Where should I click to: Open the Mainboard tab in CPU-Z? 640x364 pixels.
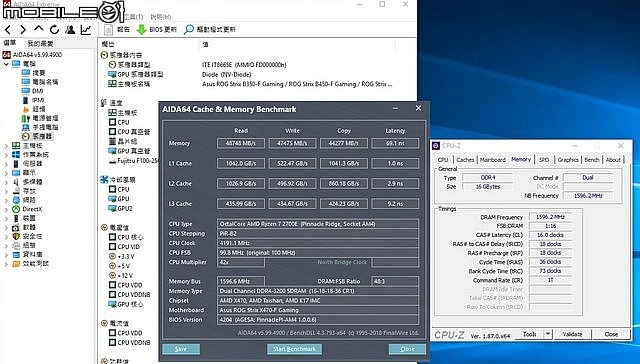[493, 160]
